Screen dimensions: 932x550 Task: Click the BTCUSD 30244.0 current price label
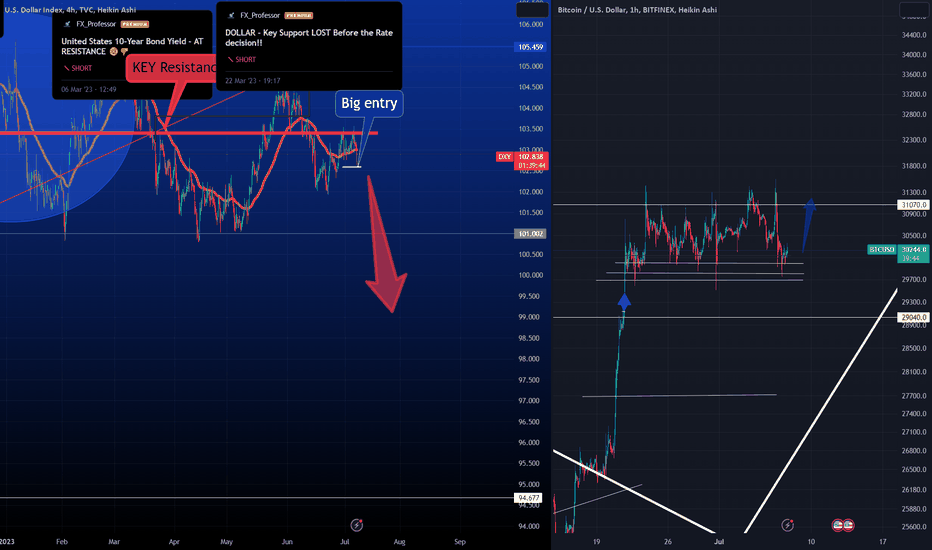click(x=898, y=254)
